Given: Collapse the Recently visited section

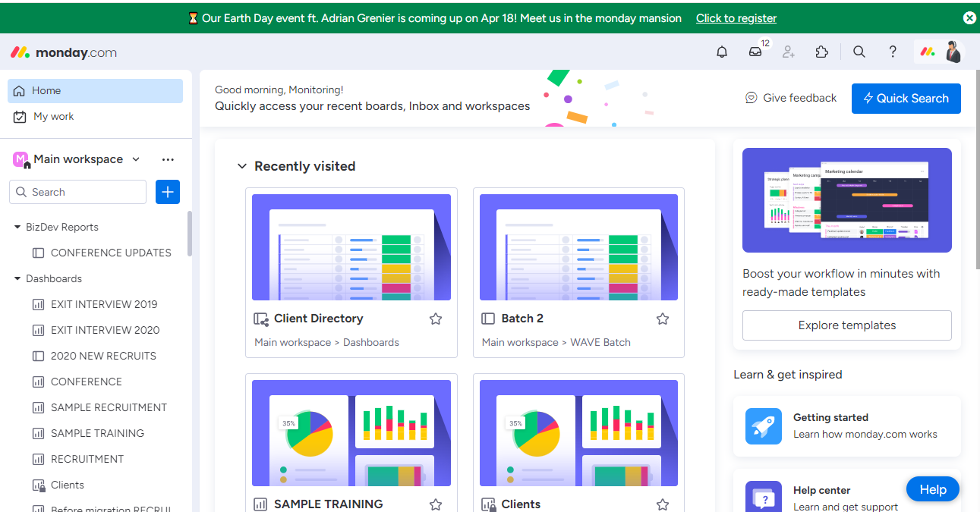Looking at the screenshot, I should pos(242,166).
